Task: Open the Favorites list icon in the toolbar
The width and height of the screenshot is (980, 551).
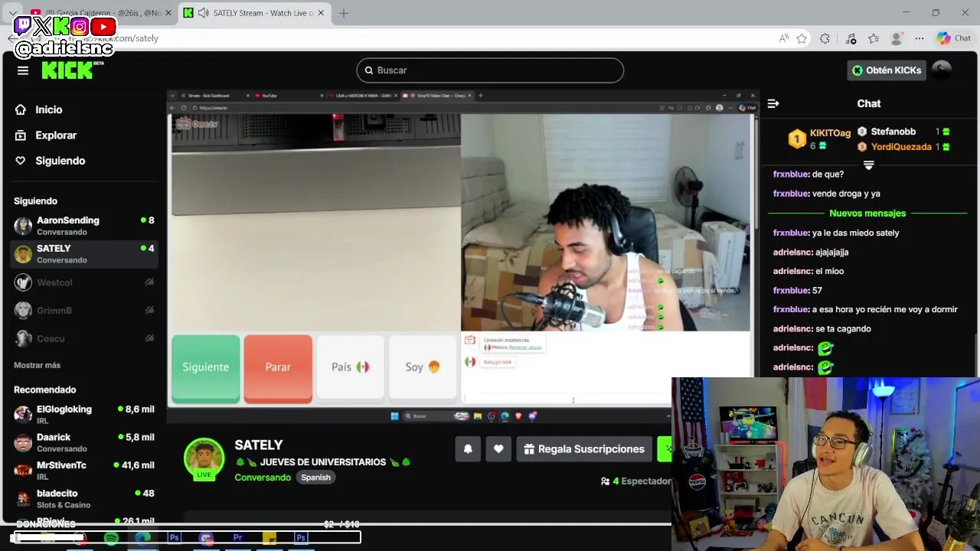Action: coord(874,38)
